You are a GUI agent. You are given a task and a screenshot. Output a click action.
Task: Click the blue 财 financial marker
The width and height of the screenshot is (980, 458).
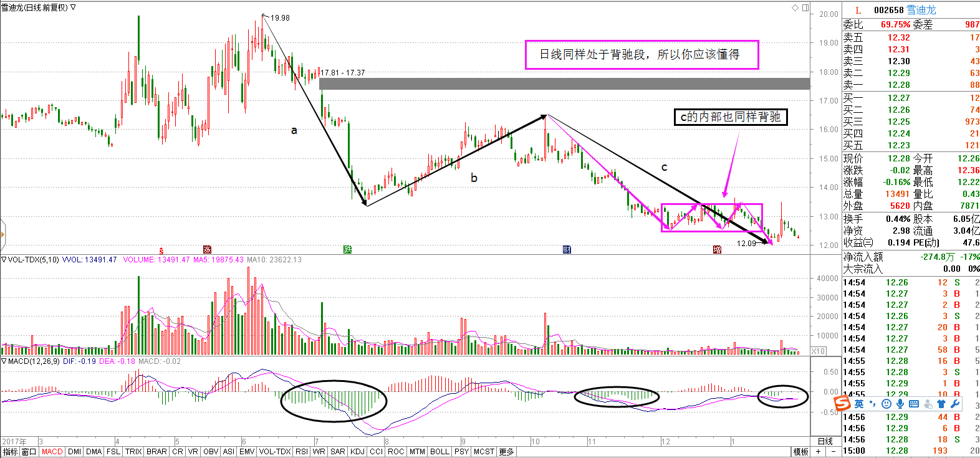tap(567, 249)
